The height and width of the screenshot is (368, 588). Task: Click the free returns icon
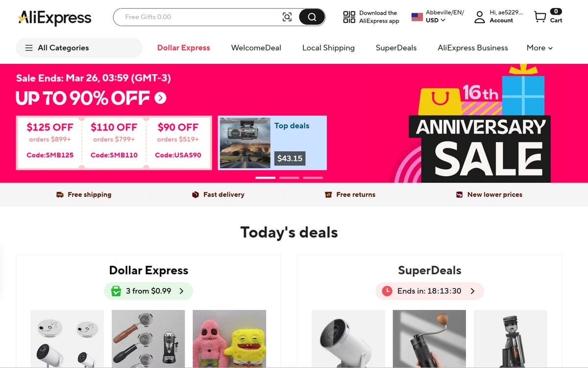329,194
